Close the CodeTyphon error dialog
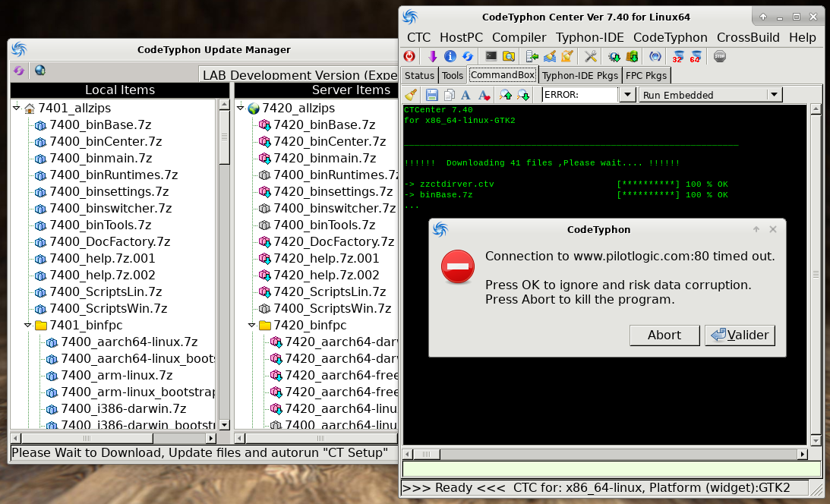 tap(773, 229)
